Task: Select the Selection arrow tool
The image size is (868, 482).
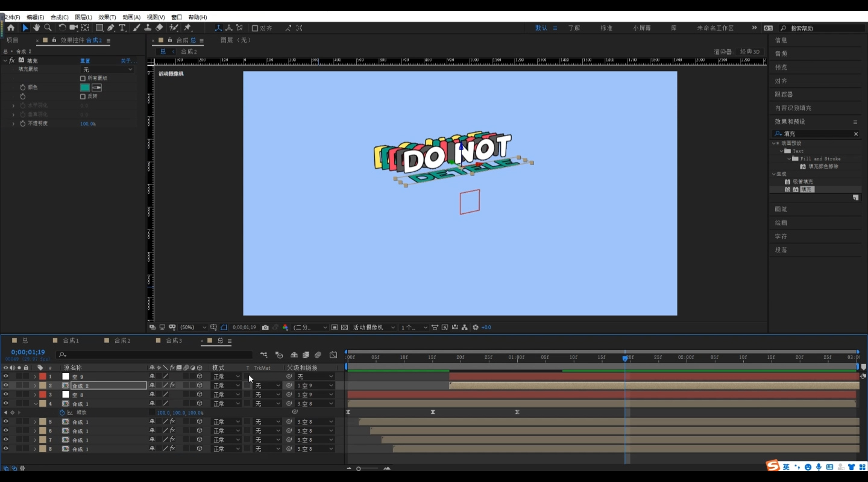Action: (x=25, y=28)
